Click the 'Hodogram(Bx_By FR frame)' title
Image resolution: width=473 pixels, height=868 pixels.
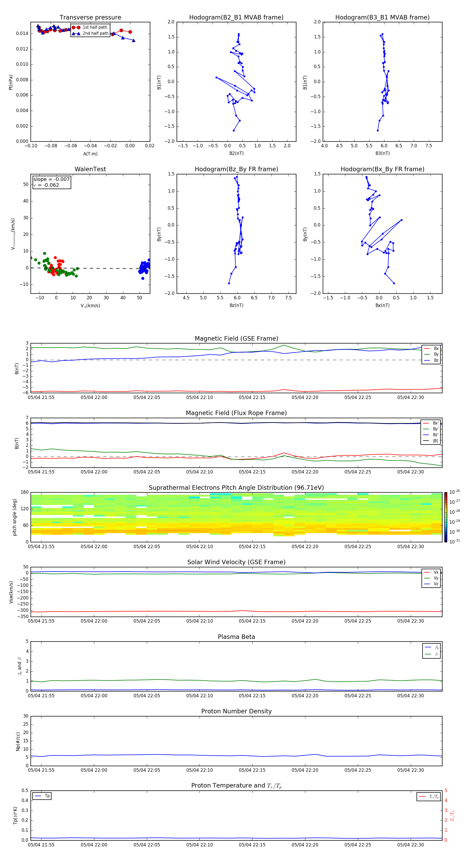(382, 169)
